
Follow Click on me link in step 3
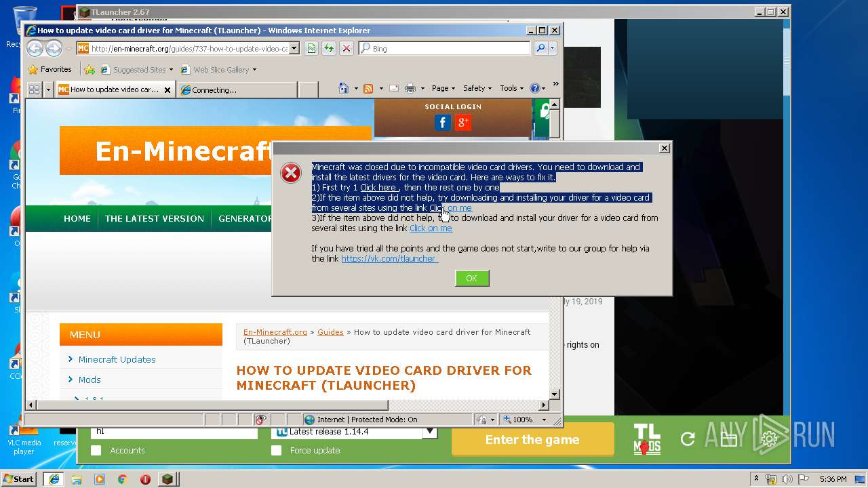(431, 228)
